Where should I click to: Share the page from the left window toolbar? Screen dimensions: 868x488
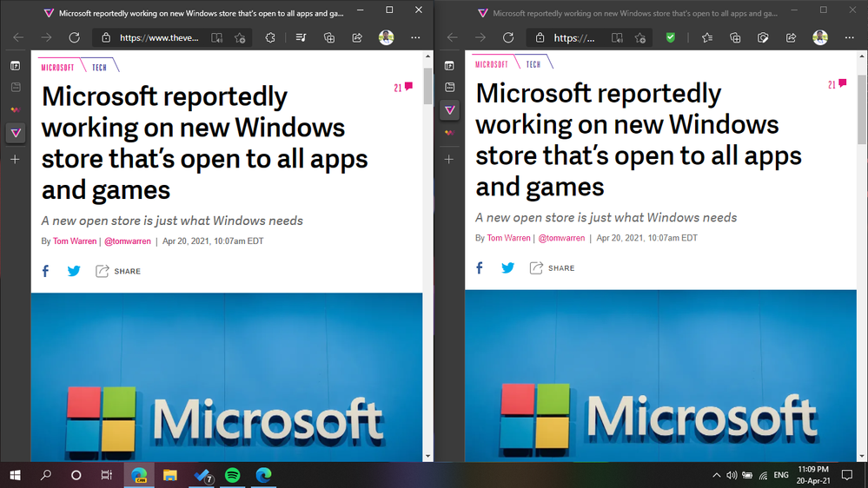[x=357, y=37]
